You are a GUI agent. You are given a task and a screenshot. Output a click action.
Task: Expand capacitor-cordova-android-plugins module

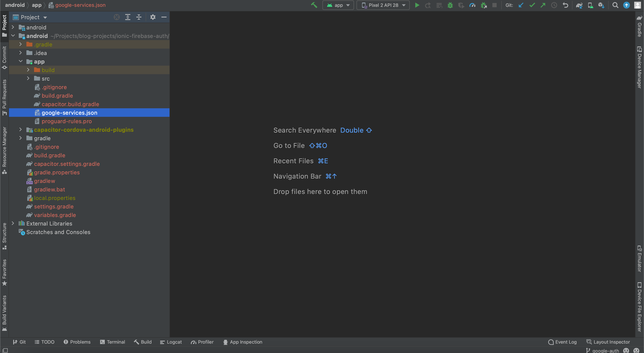coord(20,129)
